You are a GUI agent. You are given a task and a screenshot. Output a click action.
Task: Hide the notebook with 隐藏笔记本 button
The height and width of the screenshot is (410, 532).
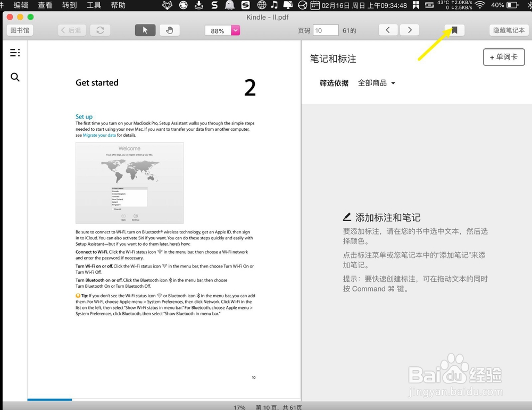(508, 30)
